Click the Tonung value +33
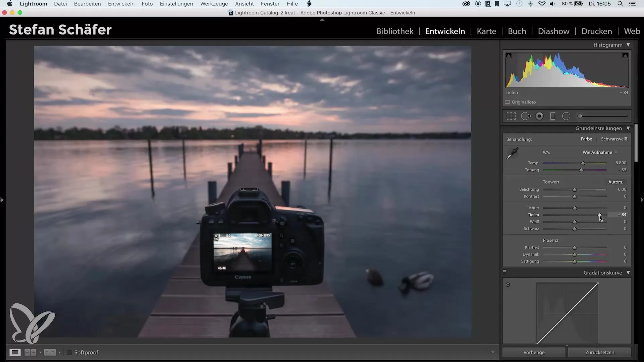644x362 pixels. 622,170
